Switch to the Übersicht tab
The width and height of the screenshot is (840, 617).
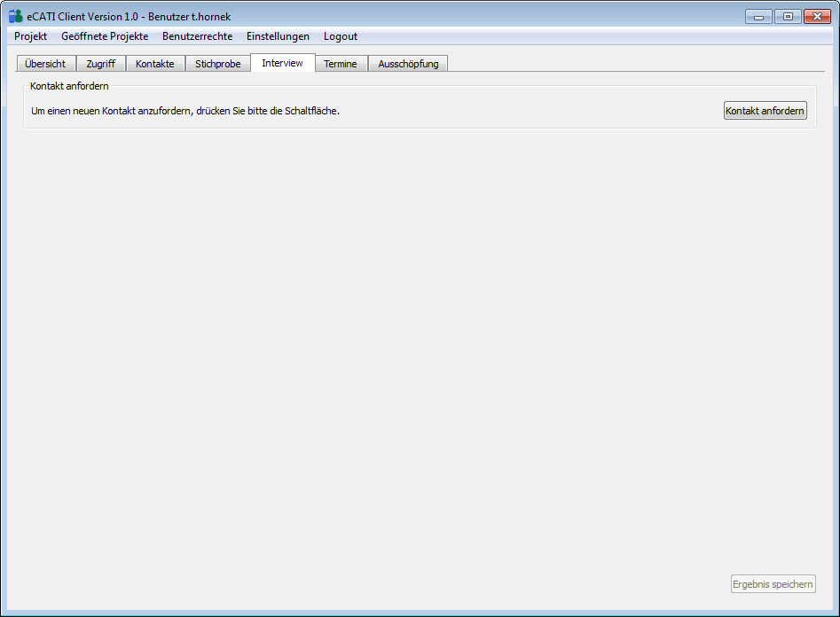coord(45,64)
